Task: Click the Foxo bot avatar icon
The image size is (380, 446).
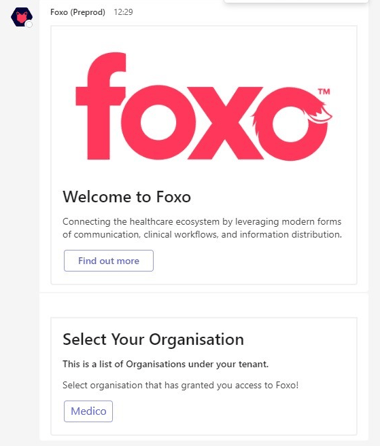Action: (x=22, y=17)
